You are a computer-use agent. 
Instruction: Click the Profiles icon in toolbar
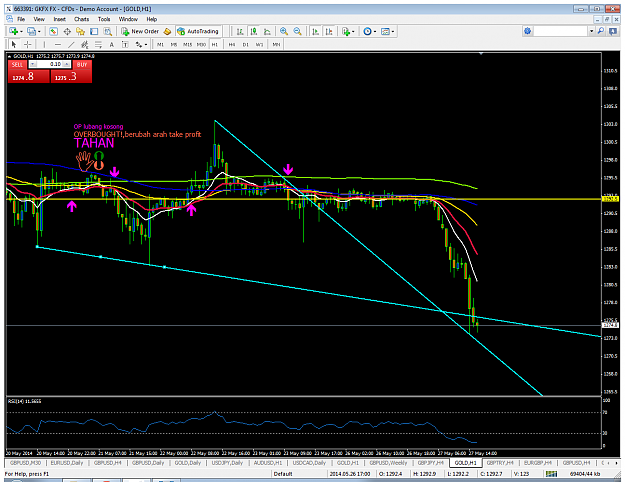(x=31, y=31)
